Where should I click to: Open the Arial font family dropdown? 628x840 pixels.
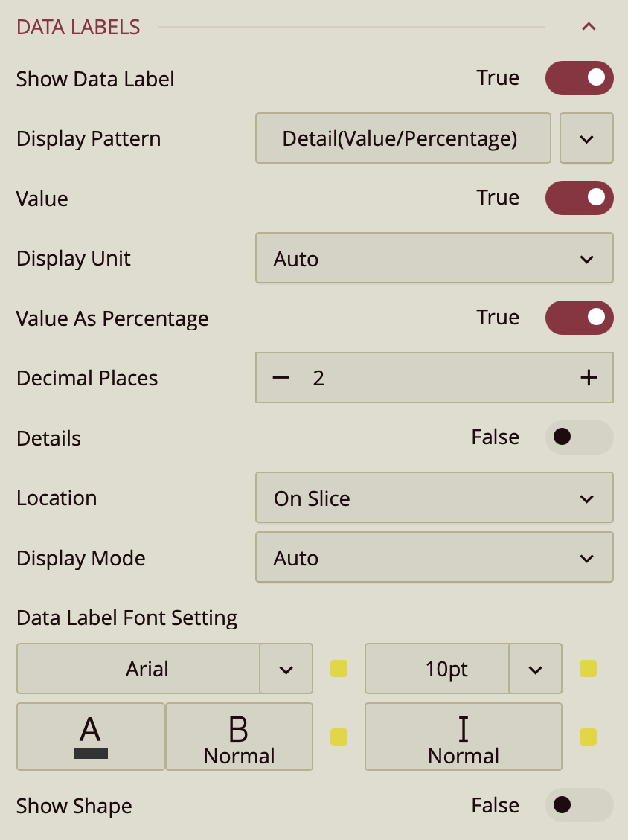[286, 669]
